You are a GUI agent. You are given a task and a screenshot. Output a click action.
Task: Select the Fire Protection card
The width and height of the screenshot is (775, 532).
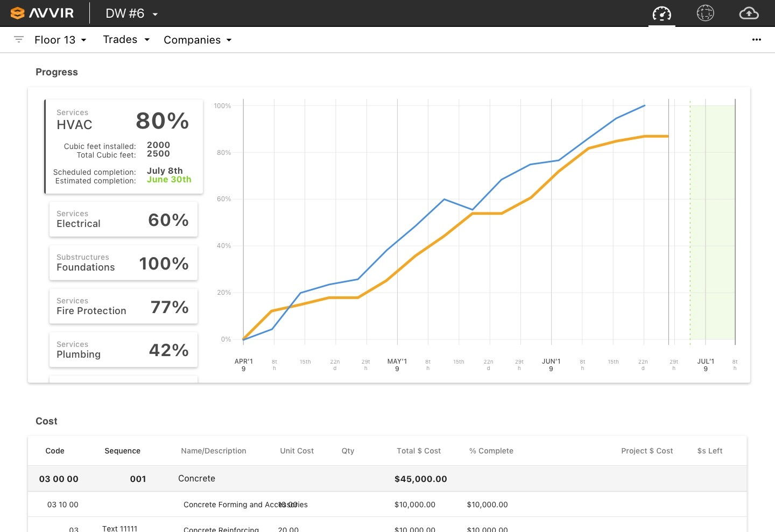(x=123, y=306)
